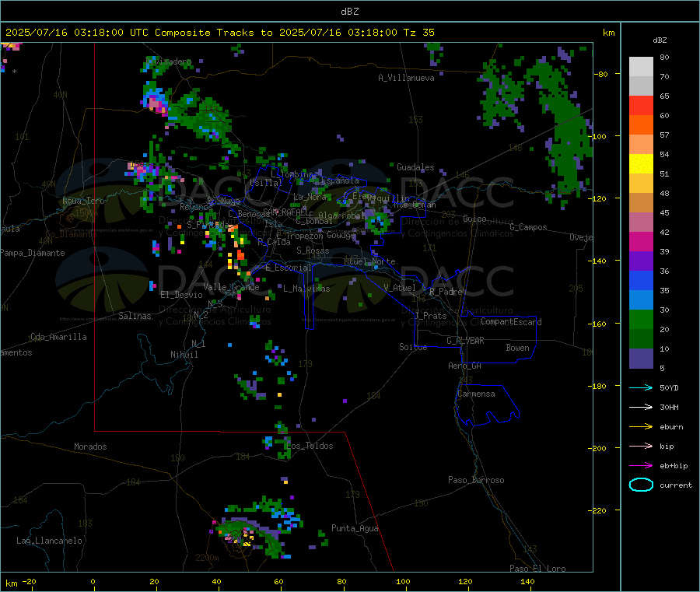The width and height of the screenshot is (700, 592).
Task: Click the Pampa_Diamante map label
Action: [x=32, y=253]
